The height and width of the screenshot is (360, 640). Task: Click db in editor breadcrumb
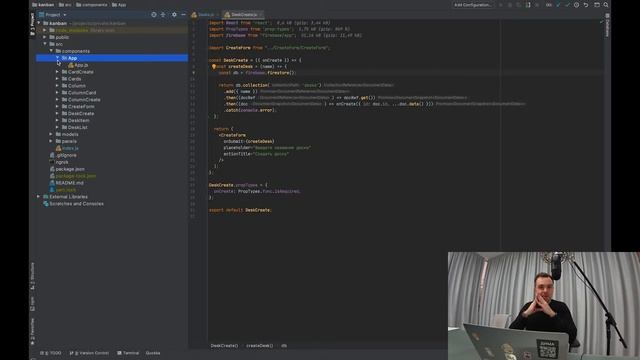[x=284, y=346]
